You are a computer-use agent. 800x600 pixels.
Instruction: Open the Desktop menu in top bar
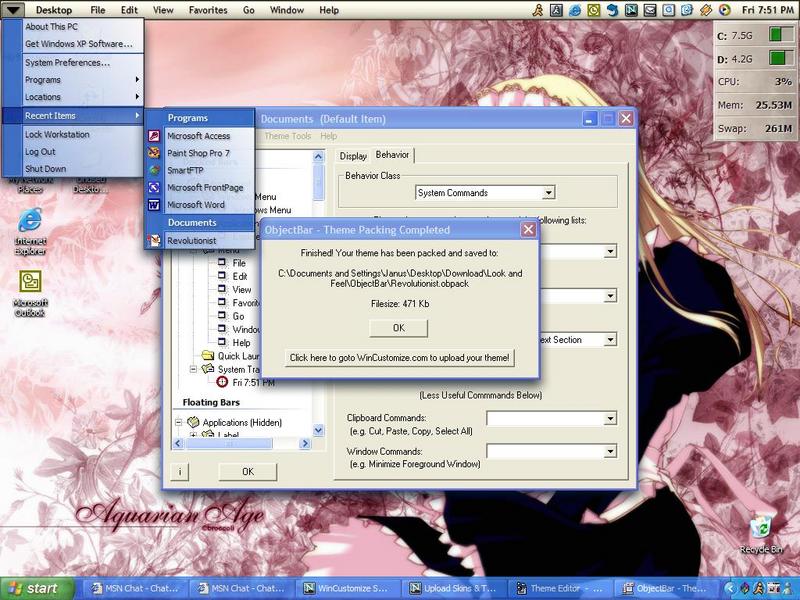54,10
